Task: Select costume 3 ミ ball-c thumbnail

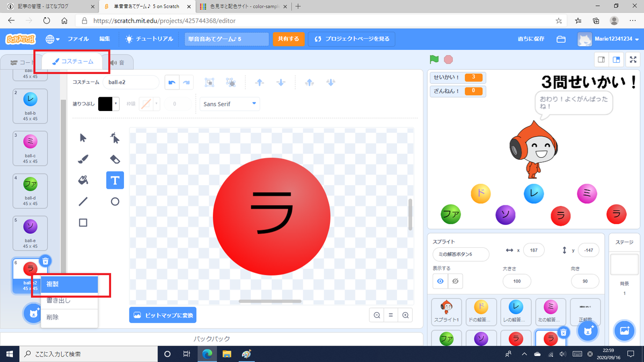Action: [x=30, y=148]
